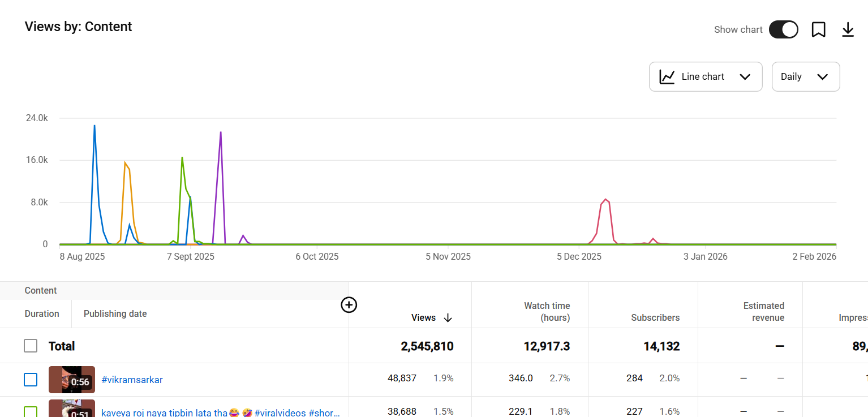The image size is (868, 417).
Task: Click the chevron in Daily selector
Action: pos(823,77)
